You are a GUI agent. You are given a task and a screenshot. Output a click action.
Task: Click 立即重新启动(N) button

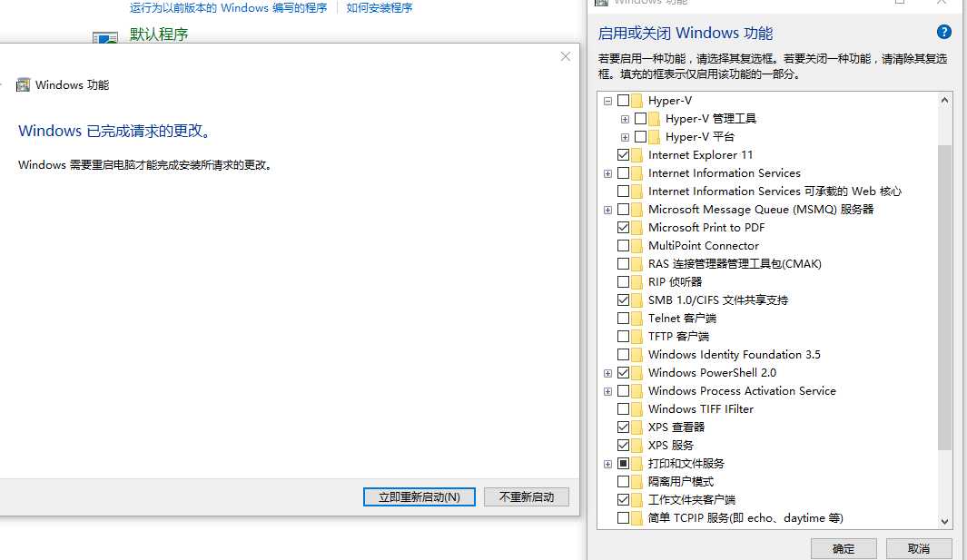[x=419, y=497]
